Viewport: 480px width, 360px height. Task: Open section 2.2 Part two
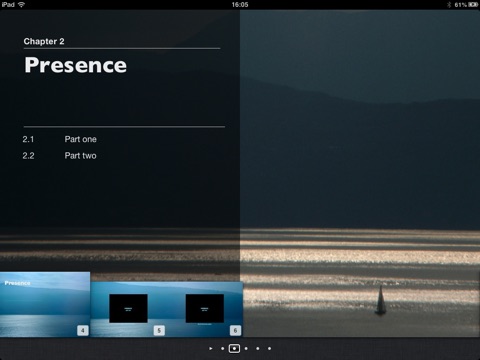[x=60, y=156]
